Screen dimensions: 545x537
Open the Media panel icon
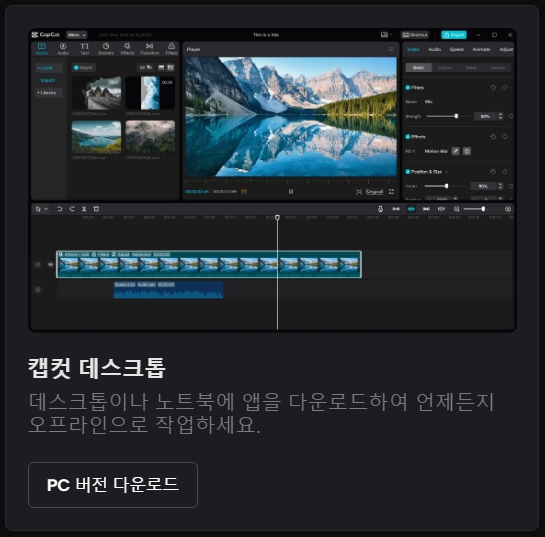(x=41, y=46)
